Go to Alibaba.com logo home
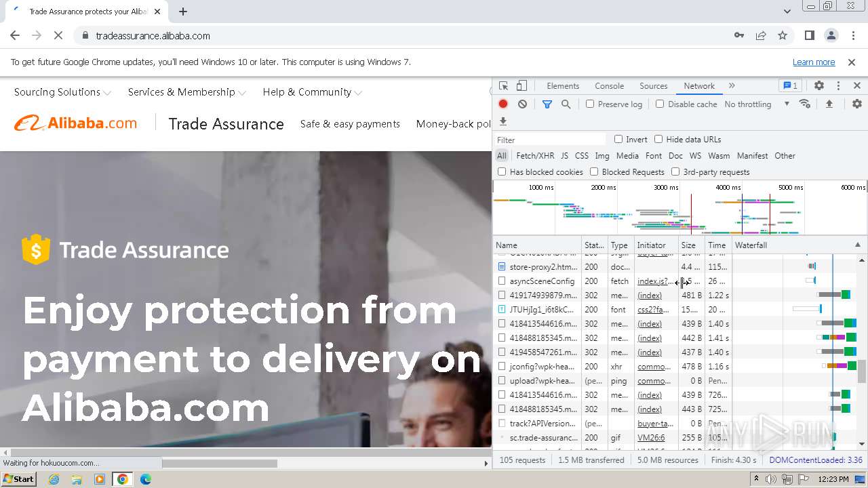This screenshot has width=868, height=488. 75,123
